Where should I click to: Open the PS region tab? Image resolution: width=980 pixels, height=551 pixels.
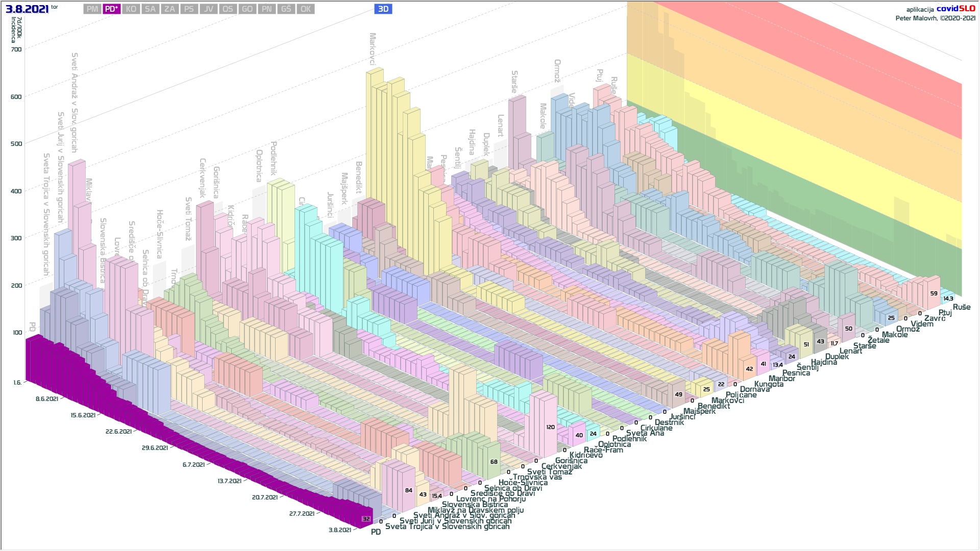pyautogui.click(x=189, y=9)
